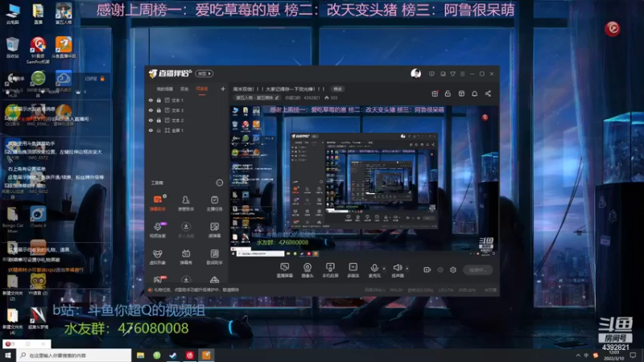This screenshot has height=362, width=644.
Task: Add 多媒体 media source
Action: (x=353, y=270)
